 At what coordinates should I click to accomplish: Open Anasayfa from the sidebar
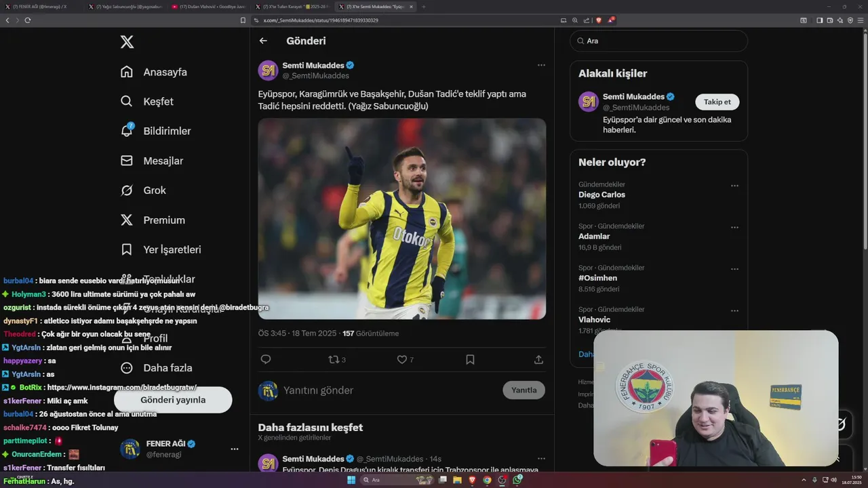pos(154,72)
